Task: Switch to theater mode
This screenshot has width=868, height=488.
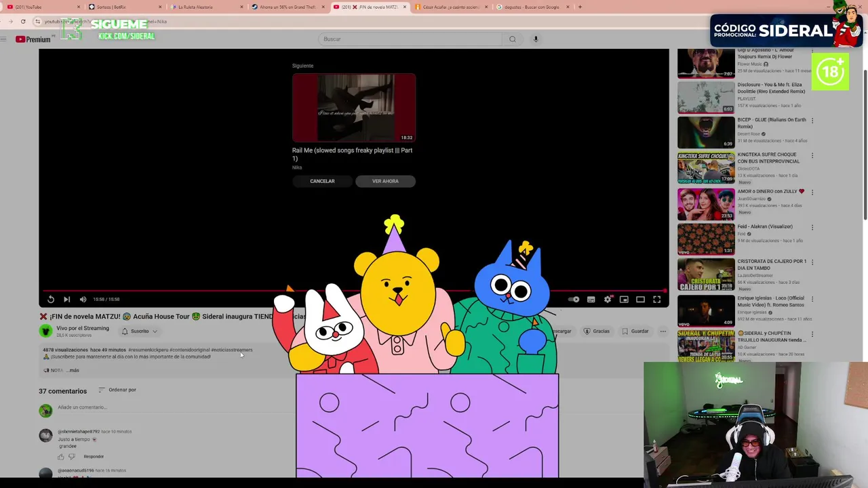Action: coord(640,299)
